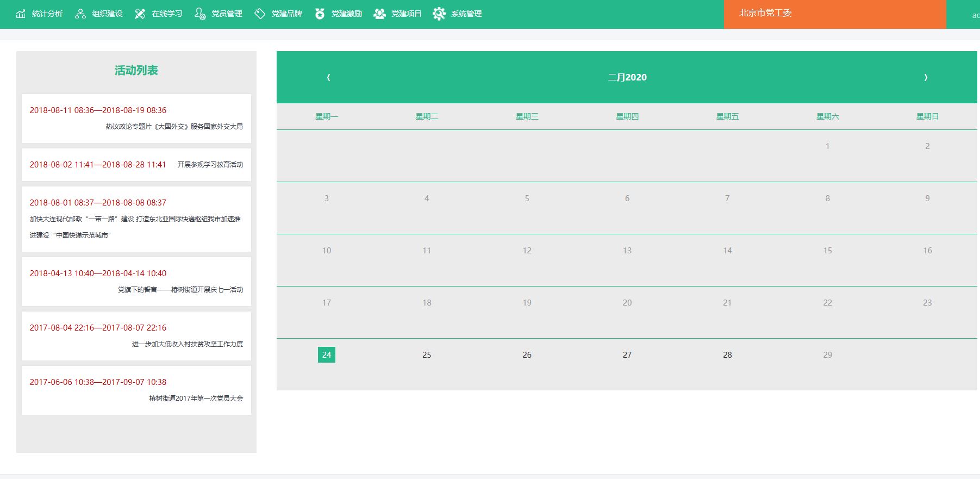Click the 党建品牌 tag icon
Viewport: 980px width, 479px height.
tap(260, 14)
